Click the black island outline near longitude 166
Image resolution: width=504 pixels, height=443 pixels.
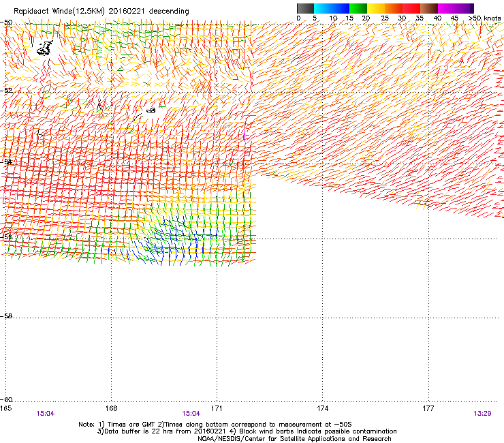(45, 48)
